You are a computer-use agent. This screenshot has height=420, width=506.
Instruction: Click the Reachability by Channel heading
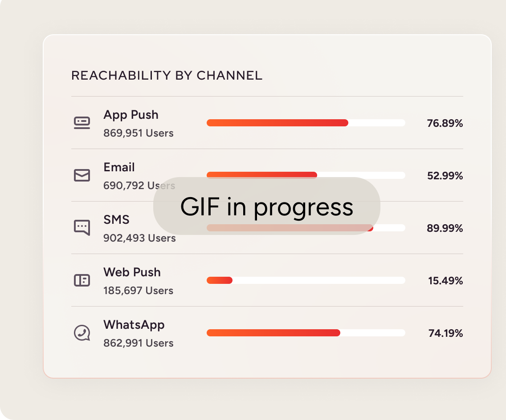pos(167,76)
